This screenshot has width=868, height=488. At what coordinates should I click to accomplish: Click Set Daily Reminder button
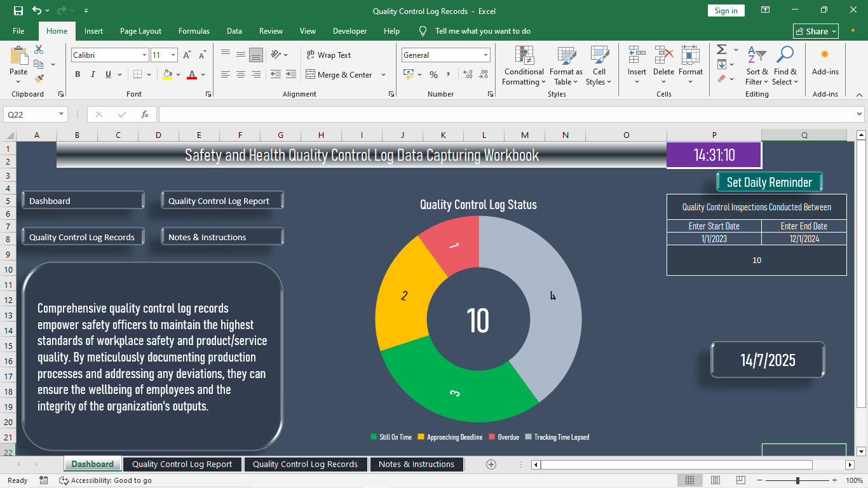770,182
